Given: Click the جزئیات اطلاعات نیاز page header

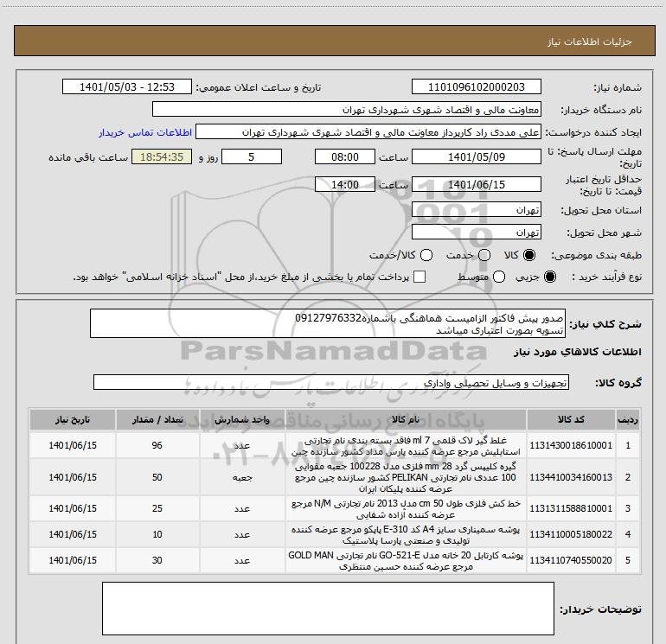Looking at the screenshot, I should click(x=590, y=41).
